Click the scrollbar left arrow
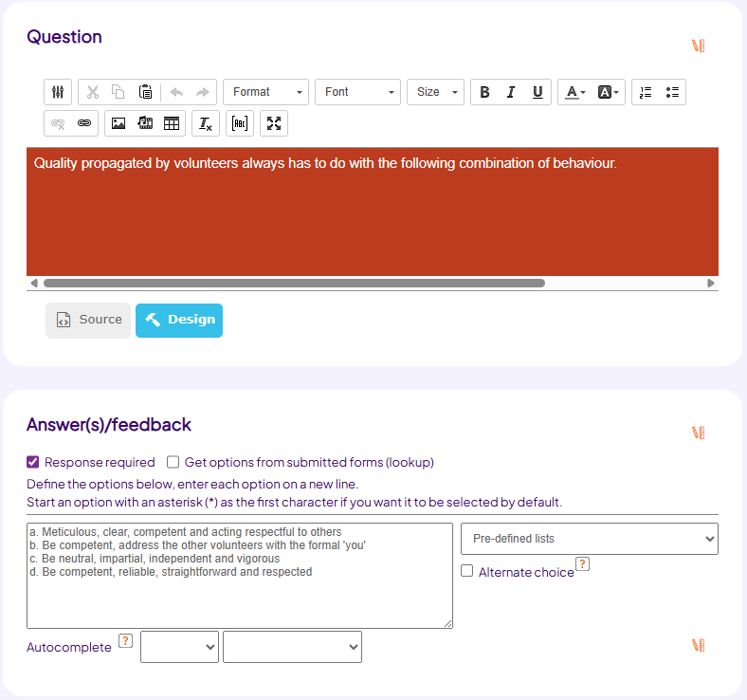The height and width of the screenshot is (700, 747). click(x=34, y=283)
